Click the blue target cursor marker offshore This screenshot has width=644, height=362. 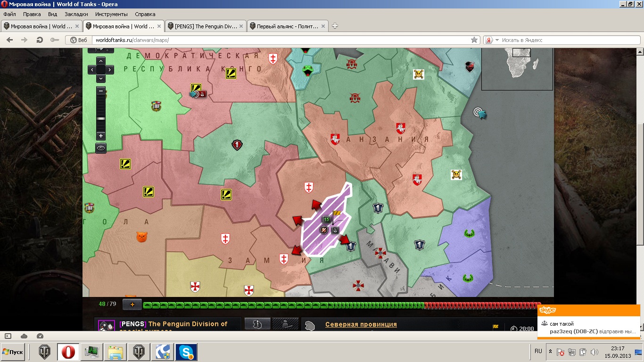479,113
